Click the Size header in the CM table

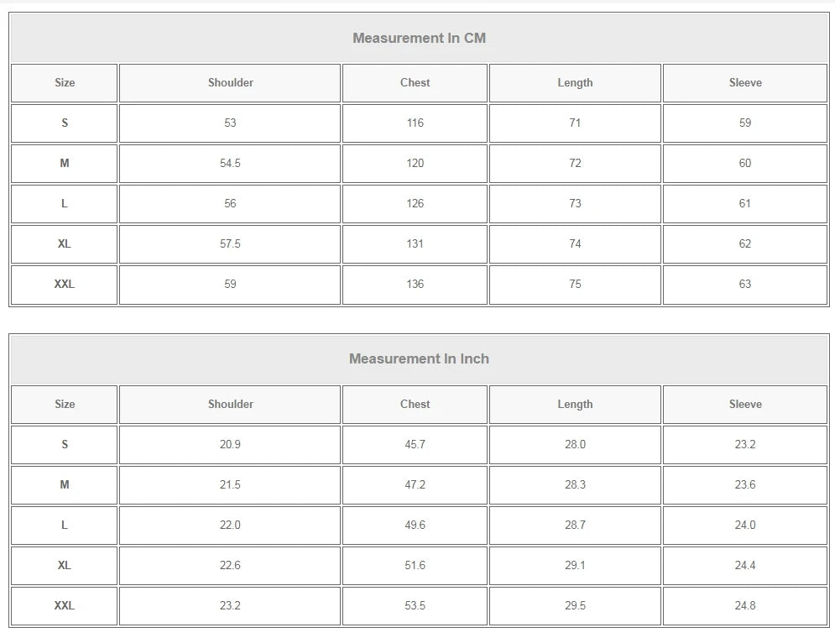pyautogui.click(x=65, y=82)
